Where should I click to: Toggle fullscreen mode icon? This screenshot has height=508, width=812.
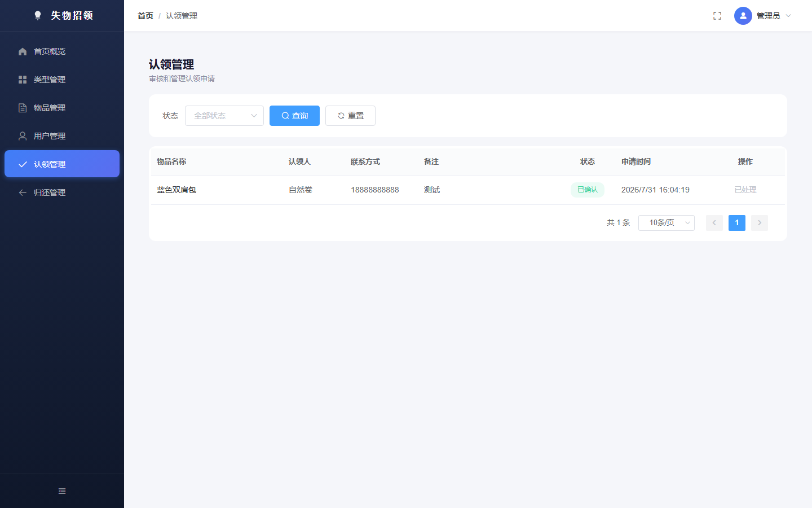point(717,16)
